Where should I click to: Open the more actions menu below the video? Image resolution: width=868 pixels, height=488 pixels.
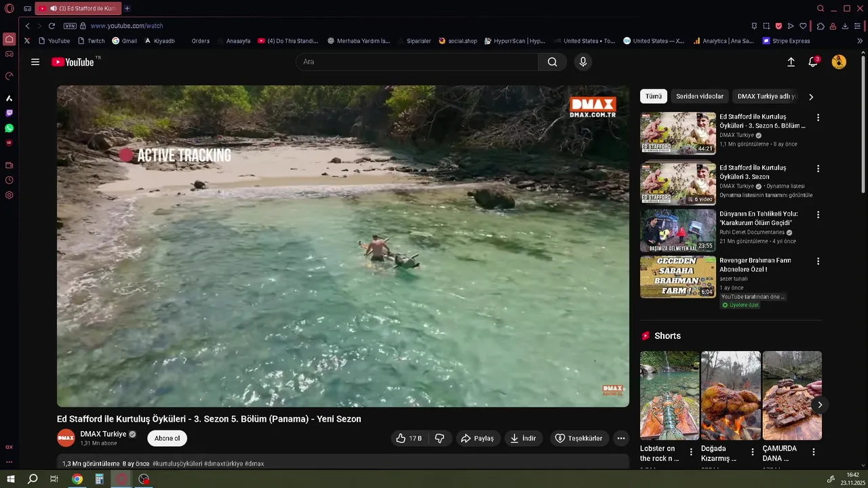(x=621, y=439)
